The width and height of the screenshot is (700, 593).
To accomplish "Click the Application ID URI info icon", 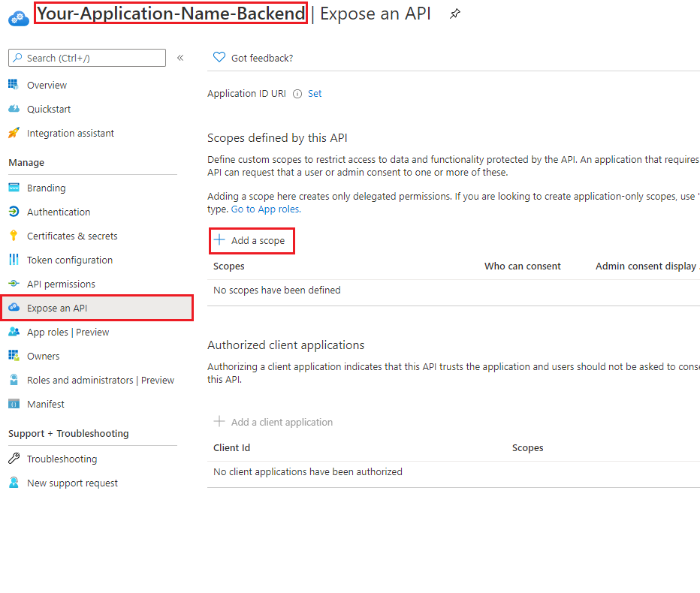I will [x=297, y=94].
